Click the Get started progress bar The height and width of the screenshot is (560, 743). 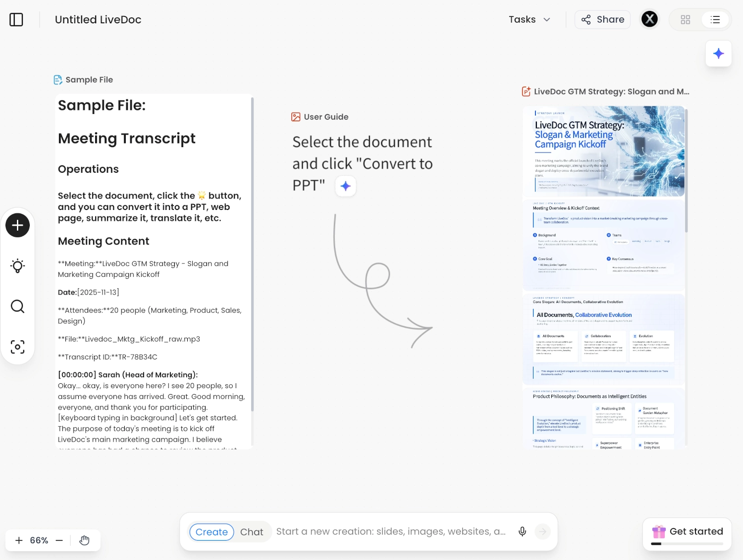pos(687,544)
